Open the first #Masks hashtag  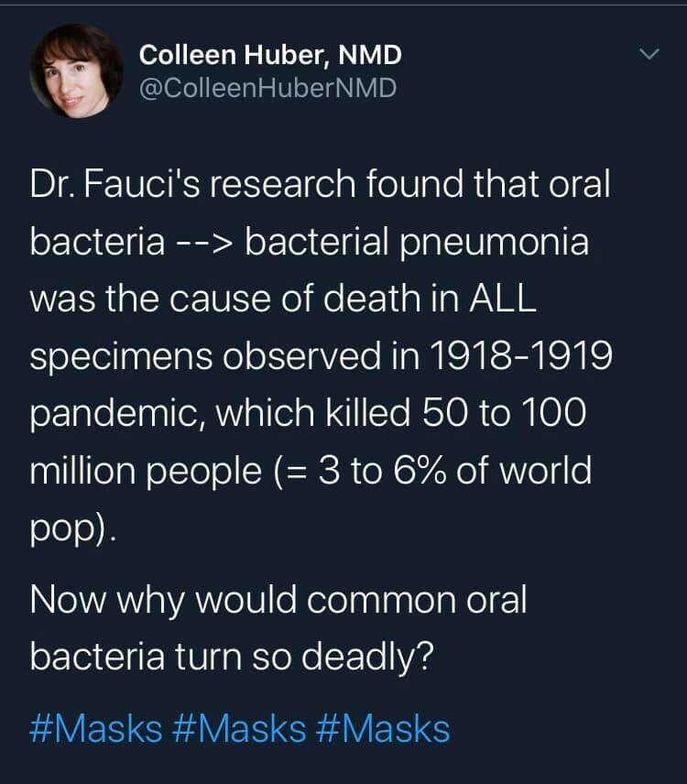[x=96, y=729]
